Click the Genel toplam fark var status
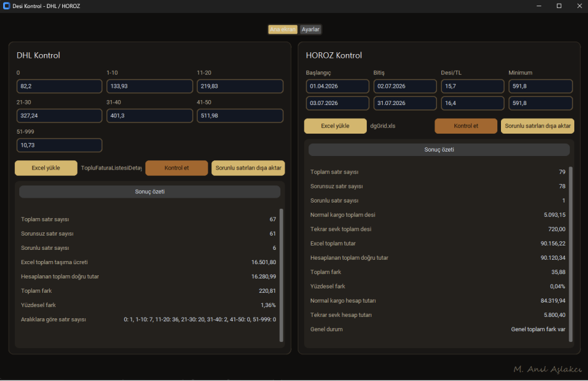 [538, 329]
